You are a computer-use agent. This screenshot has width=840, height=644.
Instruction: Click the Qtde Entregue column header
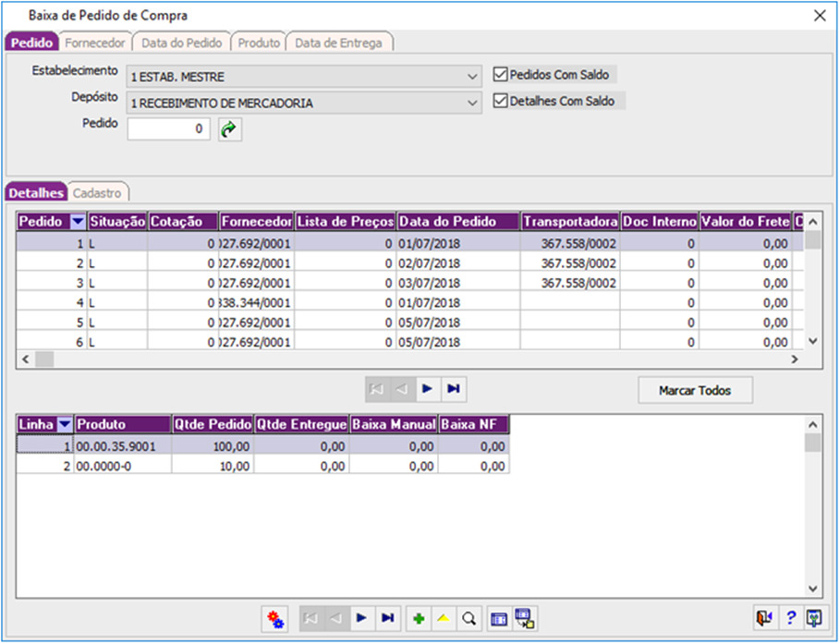click(301, 424)
